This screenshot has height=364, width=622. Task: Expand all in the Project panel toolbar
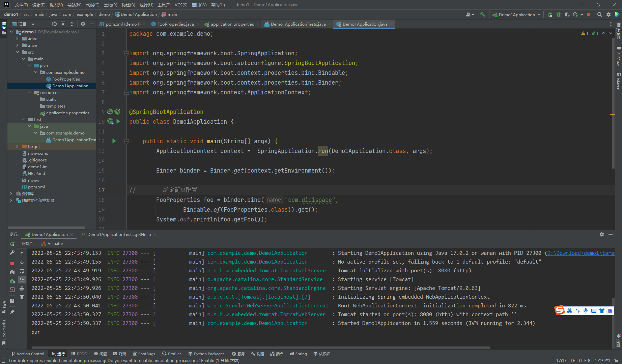[63, 24]
